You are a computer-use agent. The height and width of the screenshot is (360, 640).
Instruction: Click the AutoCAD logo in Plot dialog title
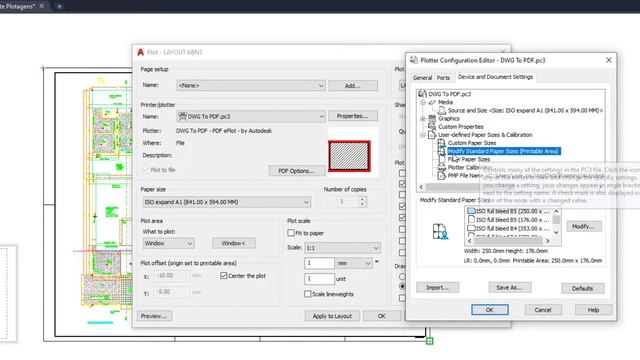click(140, 52)
